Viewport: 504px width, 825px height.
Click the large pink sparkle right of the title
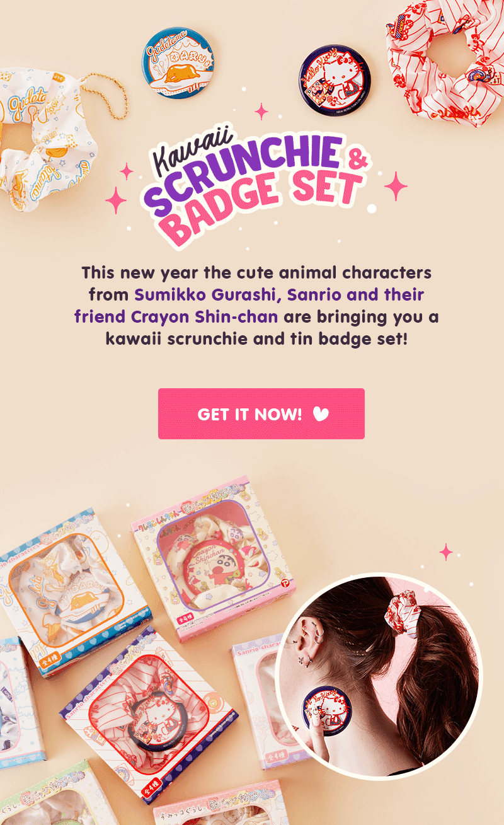coord(396,186)
